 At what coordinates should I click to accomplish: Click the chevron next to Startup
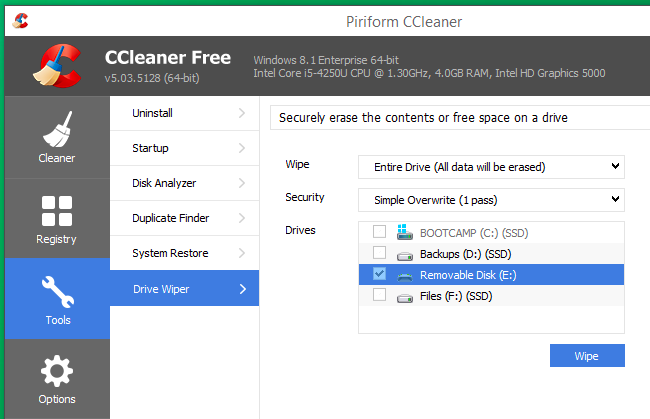pyautogui.click(x=242, y=148)
